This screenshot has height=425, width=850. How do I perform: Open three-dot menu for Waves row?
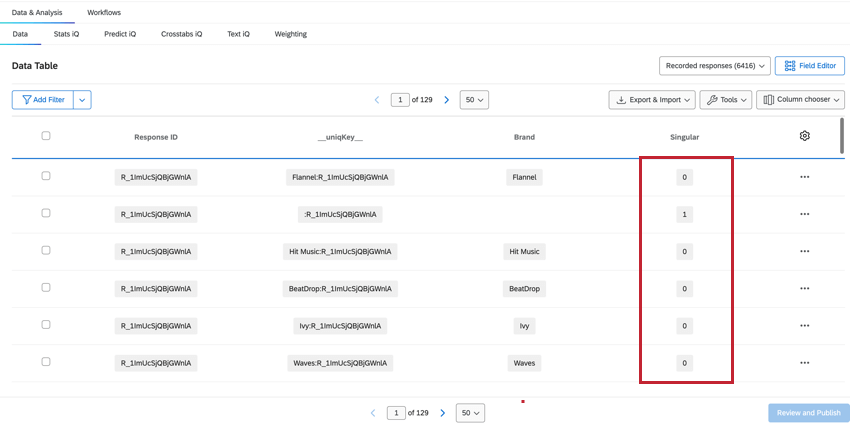point(804,363)
